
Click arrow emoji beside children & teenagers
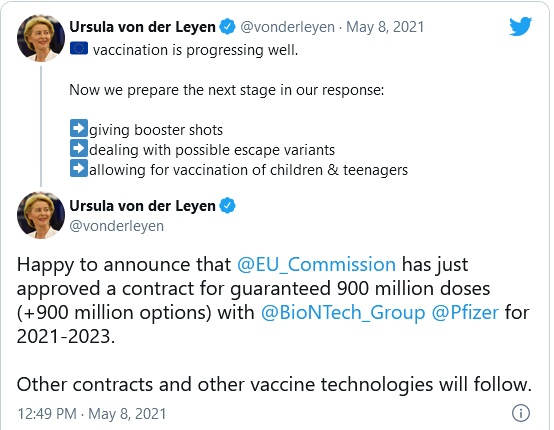coord(79,168)
